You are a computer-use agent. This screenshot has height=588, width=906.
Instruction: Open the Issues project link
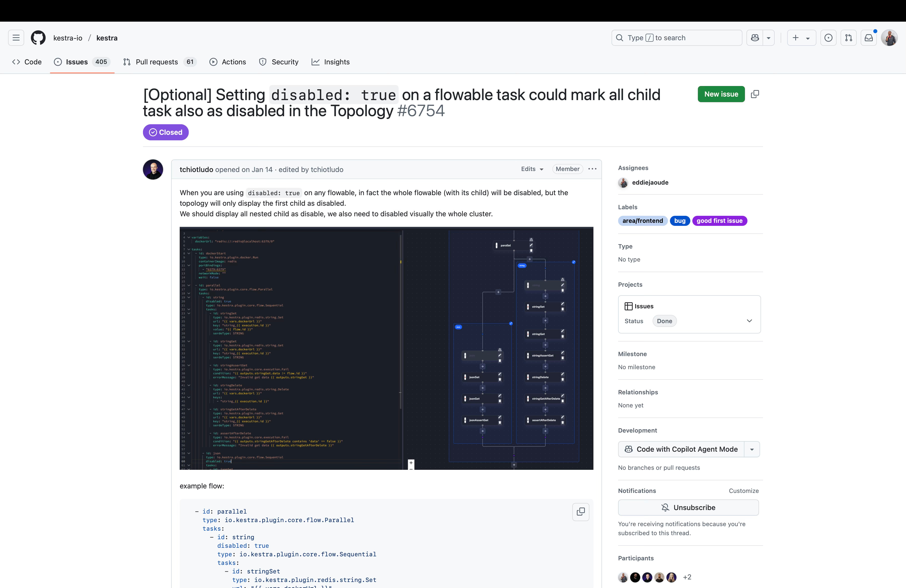click(644, 306)
